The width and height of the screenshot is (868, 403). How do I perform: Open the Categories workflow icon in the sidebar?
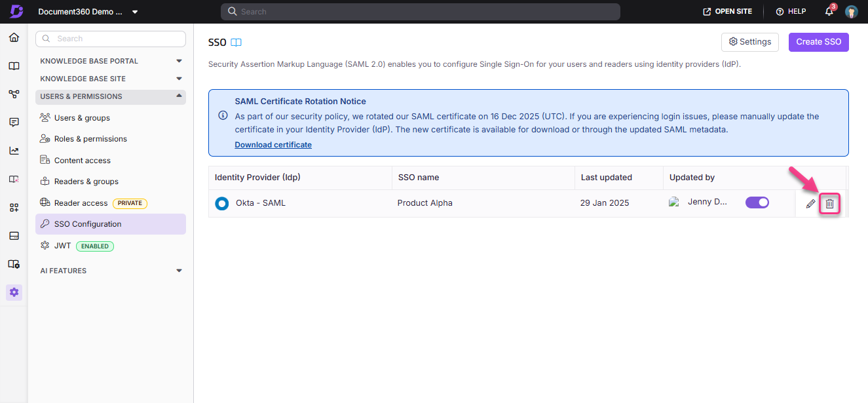[14, 94]
